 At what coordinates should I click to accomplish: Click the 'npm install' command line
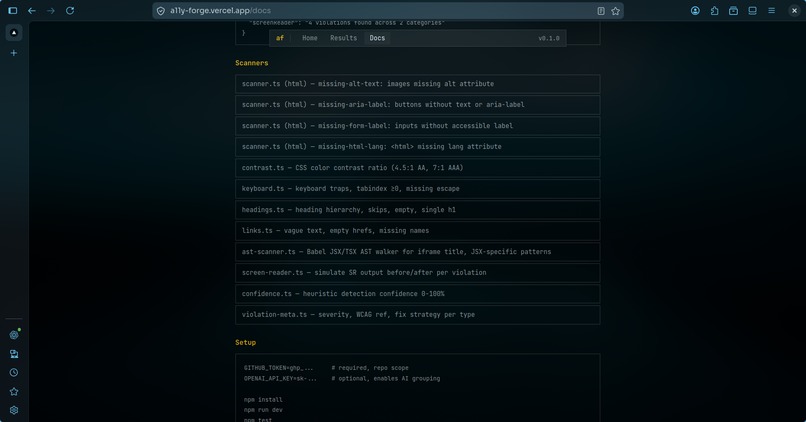[263, 399]
